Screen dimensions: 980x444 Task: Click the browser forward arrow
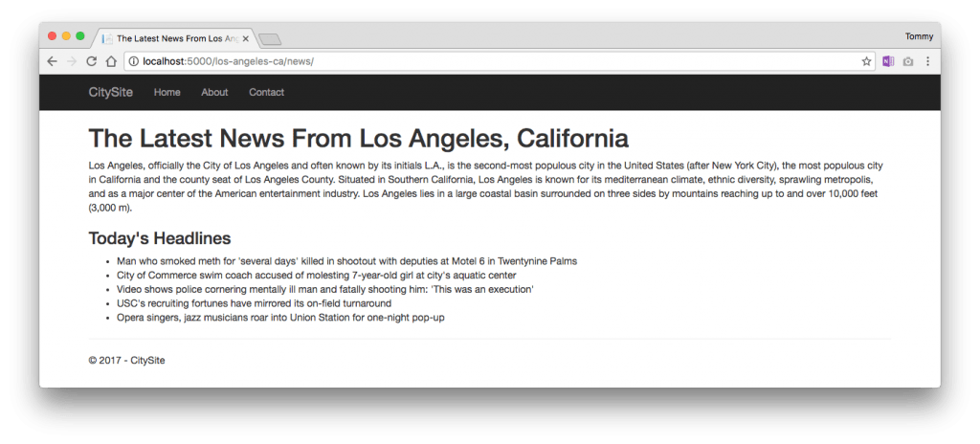(x=71, y=61)
